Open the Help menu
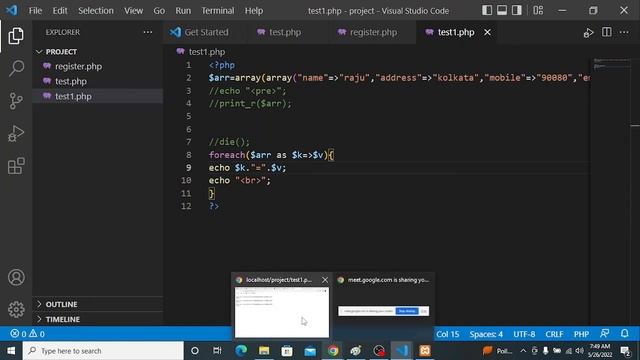This screenshot has width=640, height=360. 253,11
